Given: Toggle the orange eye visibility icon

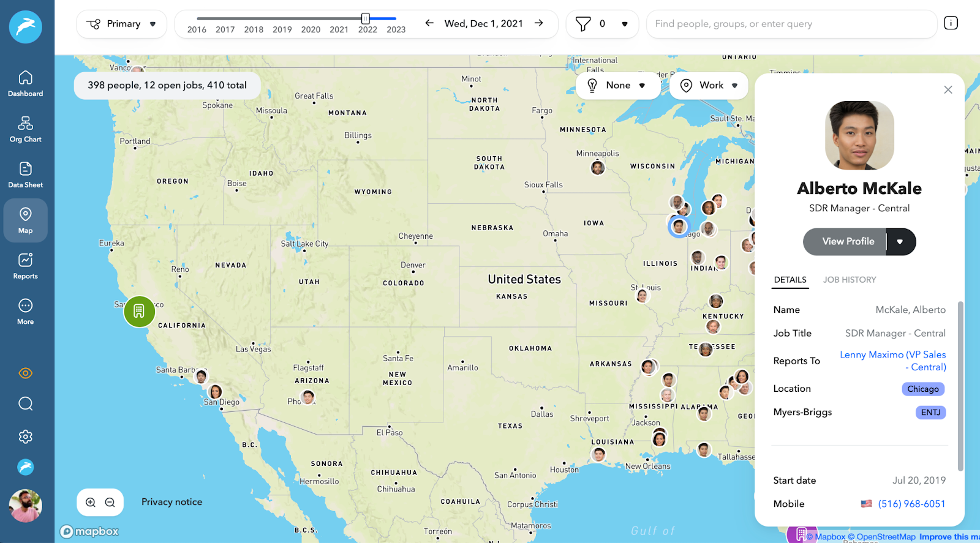Looking at the screenshot, I should 25,373.
